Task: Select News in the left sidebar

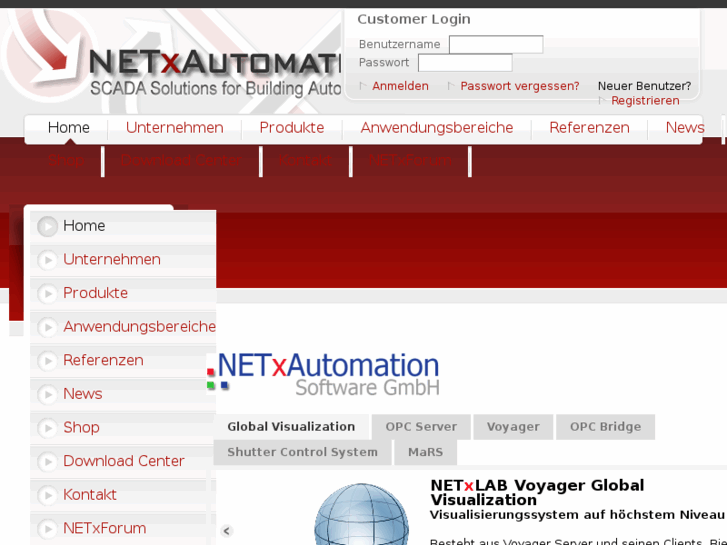Action: [x=83, y=394]
